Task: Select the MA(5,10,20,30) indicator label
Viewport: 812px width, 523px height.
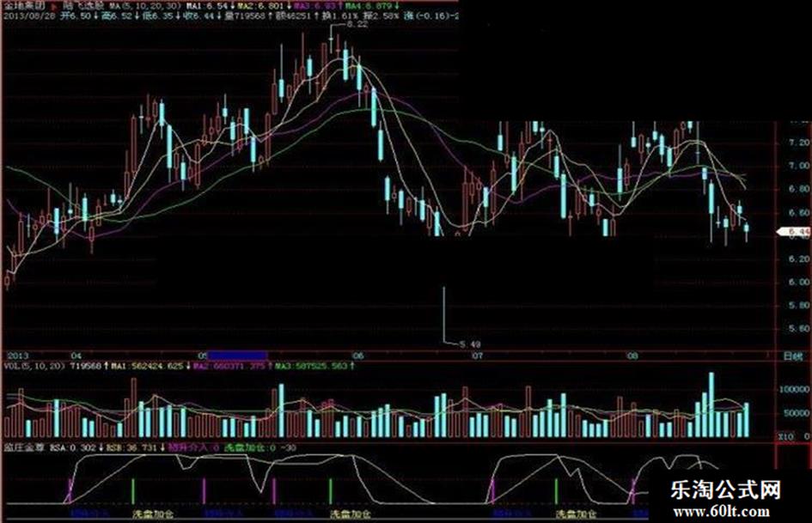Action: point(147,6)
